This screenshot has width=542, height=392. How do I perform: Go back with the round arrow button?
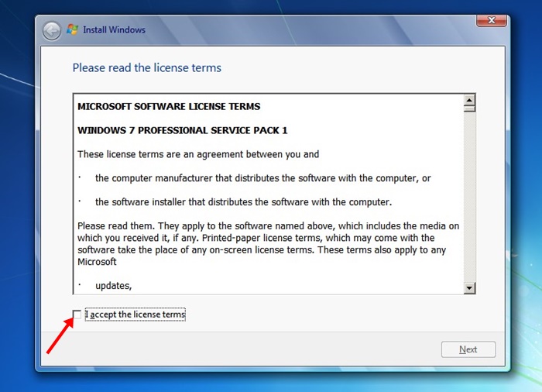point(52,31)
